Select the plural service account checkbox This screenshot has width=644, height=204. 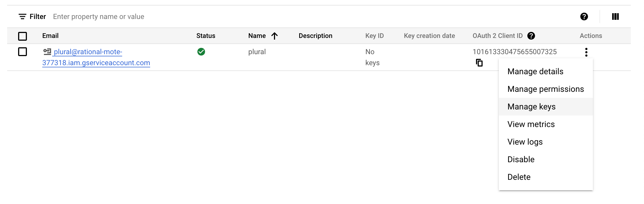coord(23,52)
